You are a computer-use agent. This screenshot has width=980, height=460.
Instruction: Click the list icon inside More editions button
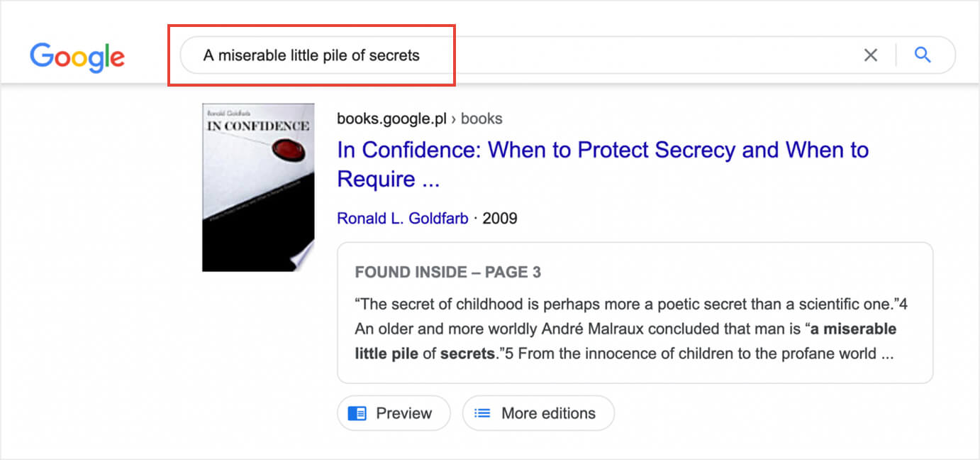(x=482, y=412)
